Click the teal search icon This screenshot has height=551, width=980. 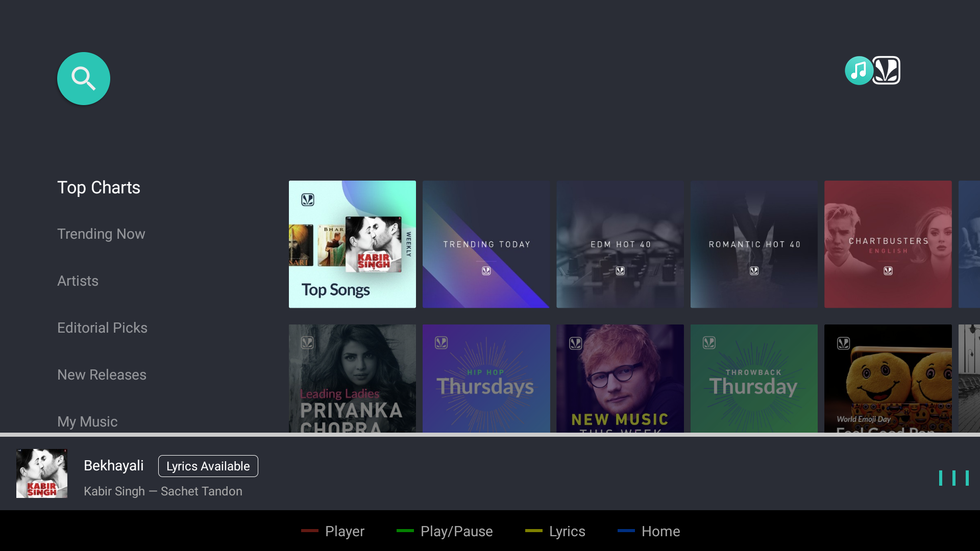point(84,79)
